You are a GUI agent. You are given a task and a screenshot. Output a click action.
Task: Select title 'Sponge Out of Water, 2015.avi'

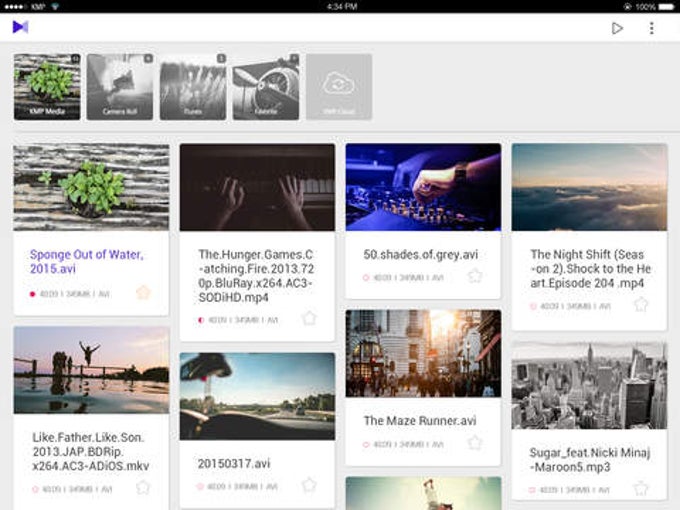(86, 262)
